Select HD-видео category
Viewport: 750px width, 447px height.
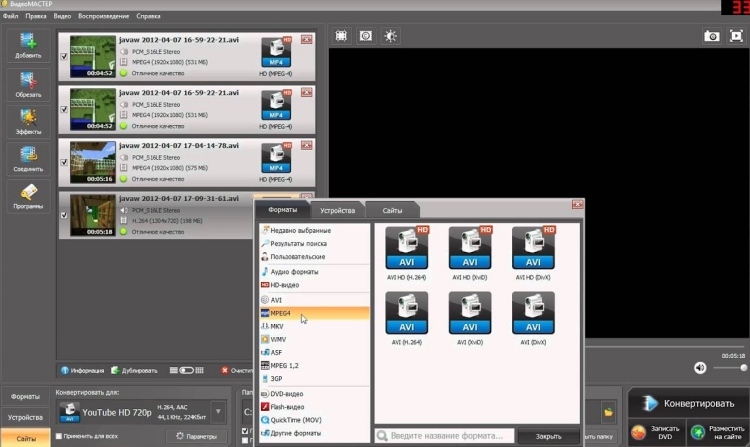click(315, 285)
